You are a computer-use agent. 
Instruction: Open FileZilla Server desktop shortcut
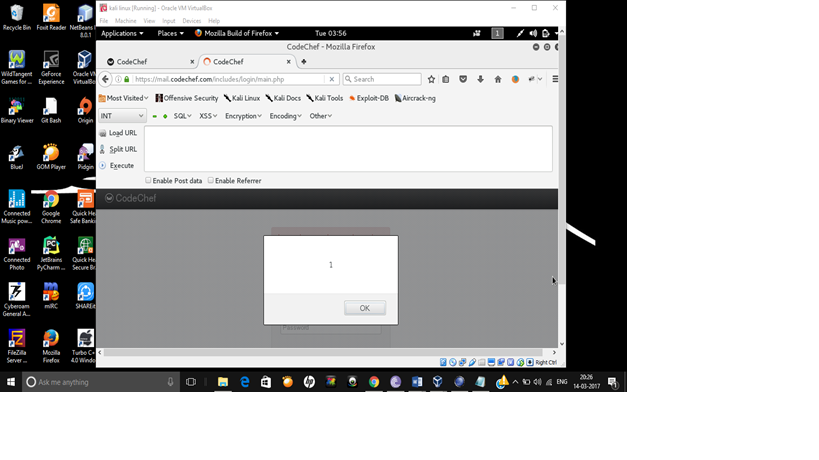point(17,347)
